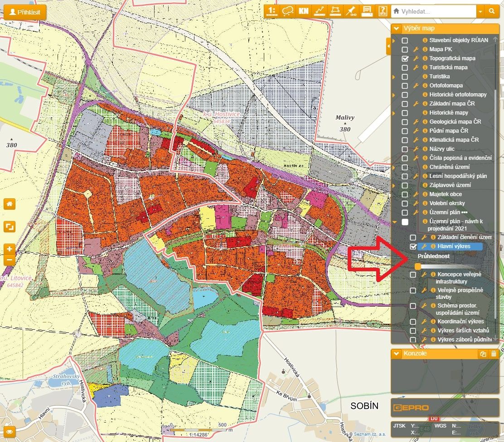
Task: Open the map scale tool
Action: (x=271, y=11)
